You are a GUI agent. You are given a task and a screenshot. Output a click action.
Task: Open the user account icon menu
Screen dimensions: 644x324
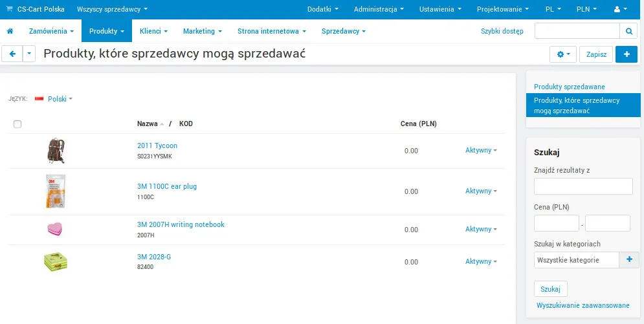point(621,9)
